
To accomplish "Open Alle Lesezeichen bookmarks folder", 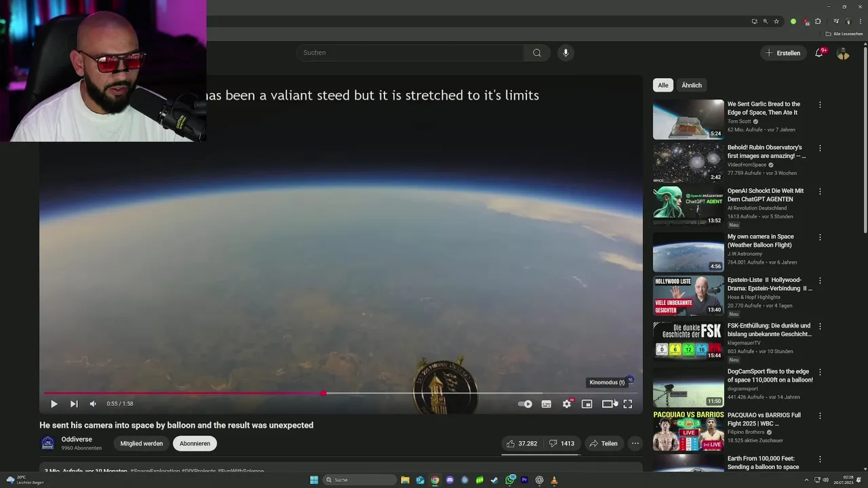I will click(x=844, y=34).
